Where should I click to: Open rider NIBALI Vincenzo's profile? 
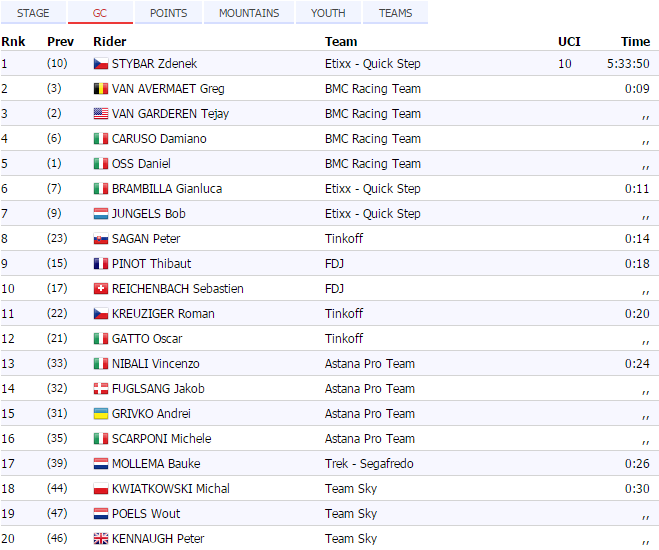pos(155,364)
